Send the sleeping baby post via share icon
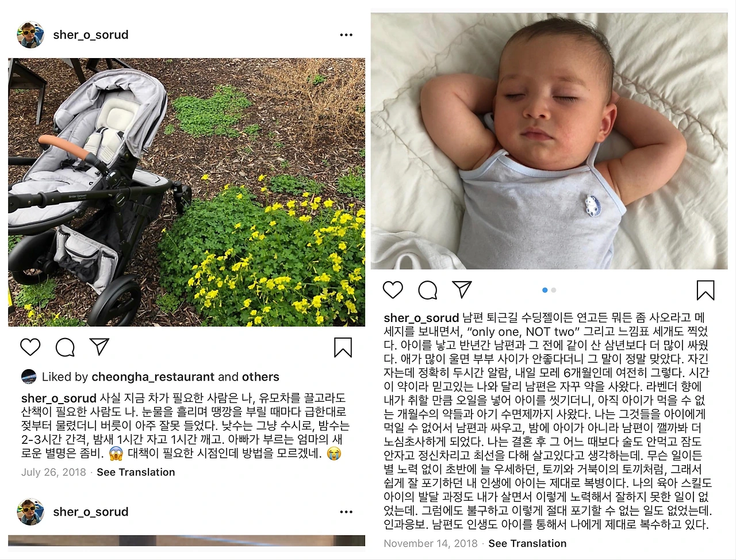The height and width of the screenshot is (560, 736). [462, 289]
